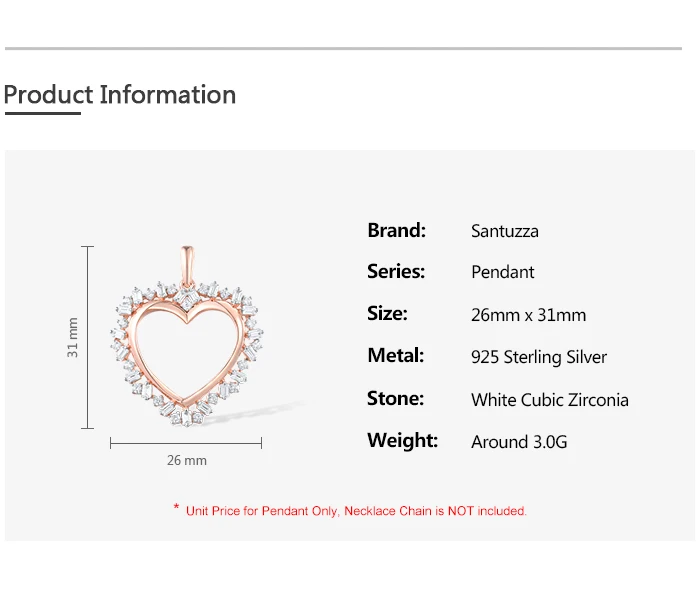Select the Brand label
Viewport: 700px width, 589px height.
(396, 230)
